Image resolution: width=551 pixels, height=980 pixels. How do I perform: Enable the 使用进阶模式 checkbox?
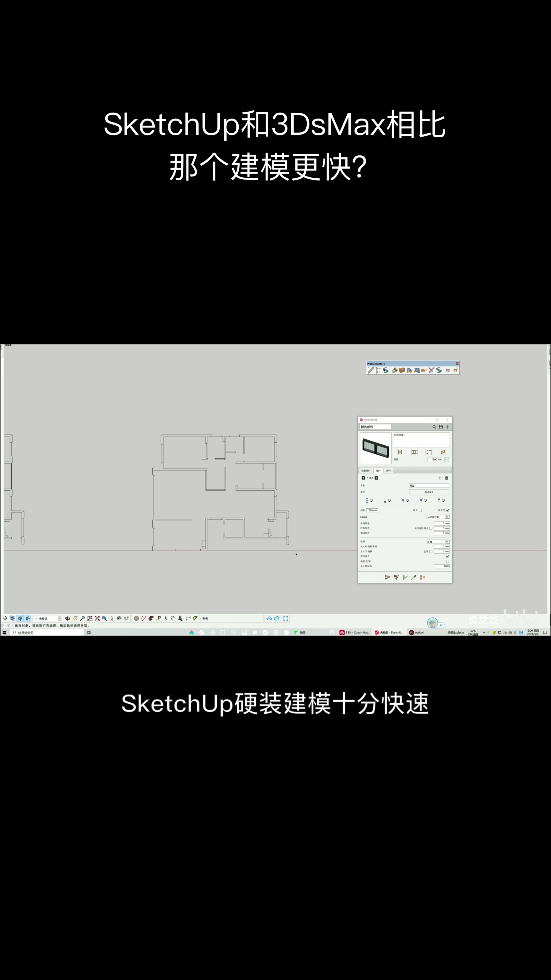click(x=431, y=529)
